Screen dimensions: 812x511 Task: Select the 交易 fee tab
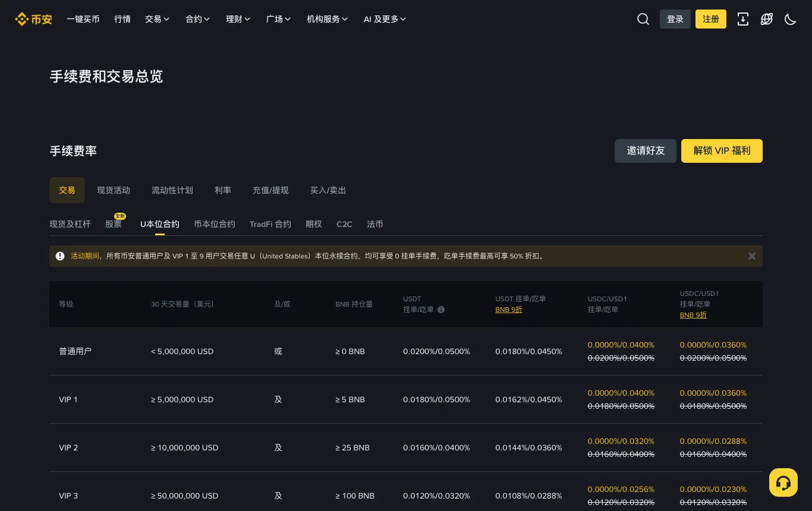[67, 190]
